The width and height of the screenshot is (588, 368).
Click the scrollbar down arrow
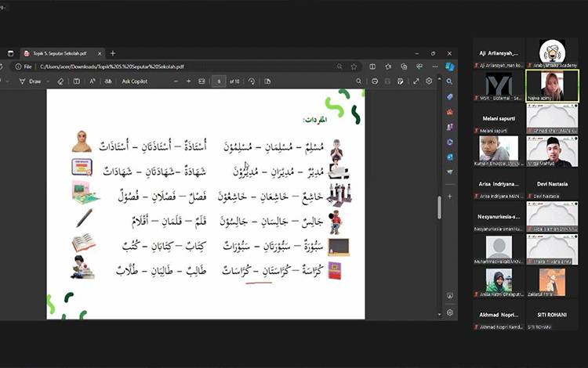click(440, 315)
